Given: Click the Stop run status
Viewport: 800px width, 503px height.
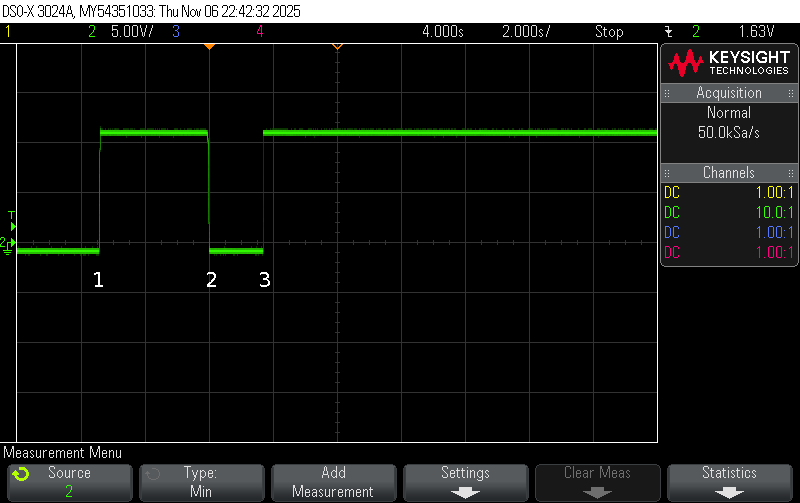Looking at the screenshot, I should 609,32.
